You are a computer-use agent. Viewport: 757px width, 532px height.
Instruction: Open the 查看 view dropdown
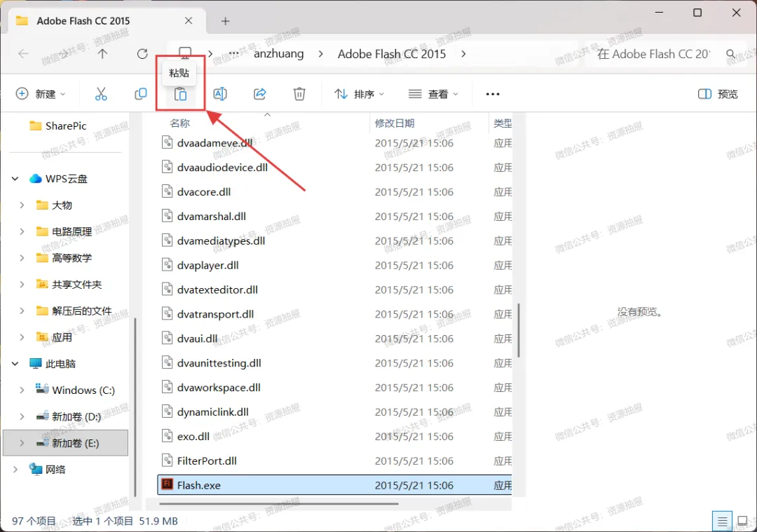tap(433, 94)
